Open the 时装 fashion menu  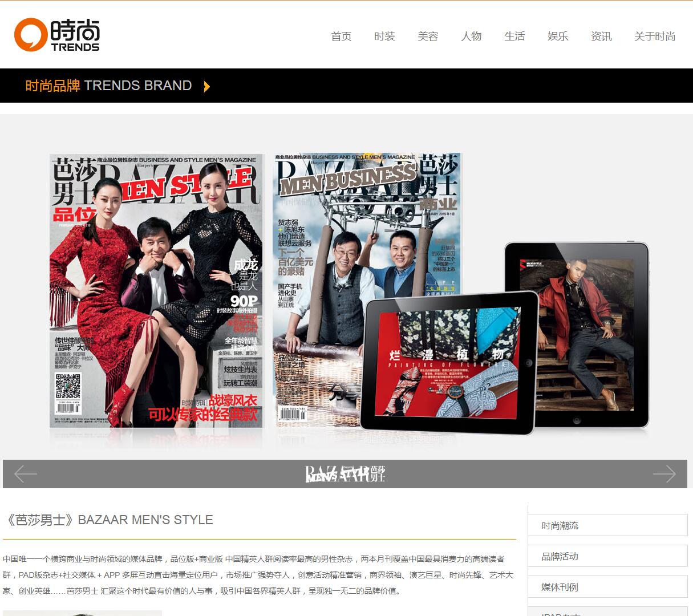pyautogui.click(x=384, y=37)
